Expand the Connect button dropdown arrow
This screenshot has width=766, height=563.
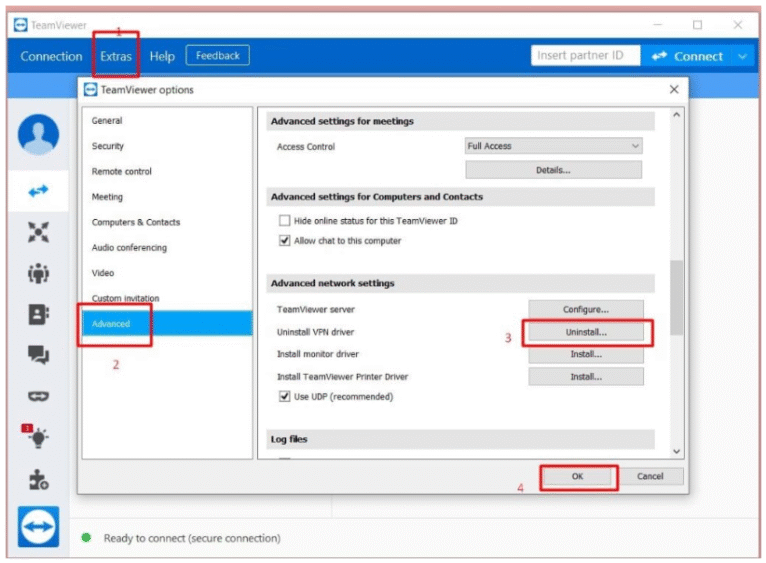coord(743,56)
